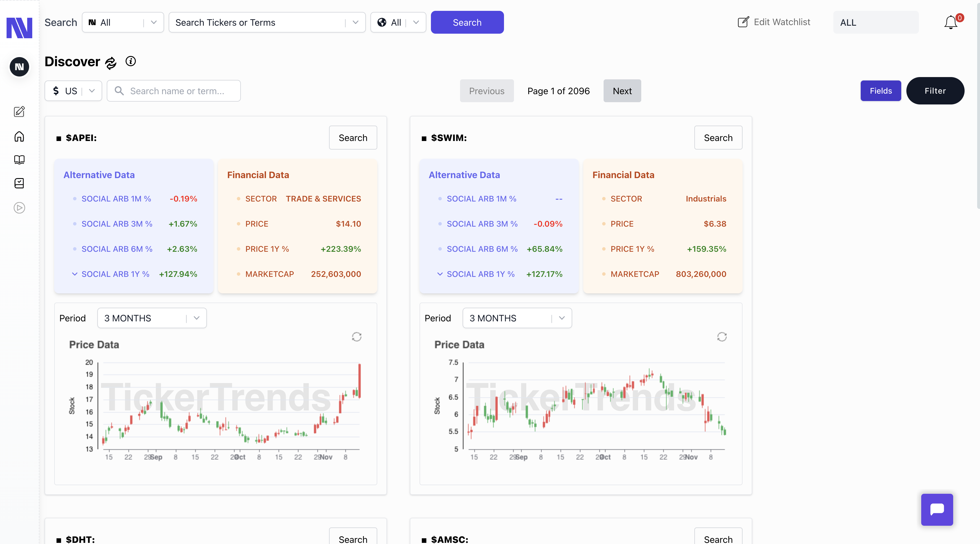
Task: Refresh the $APEI price chart
Action: pos(356,337)
